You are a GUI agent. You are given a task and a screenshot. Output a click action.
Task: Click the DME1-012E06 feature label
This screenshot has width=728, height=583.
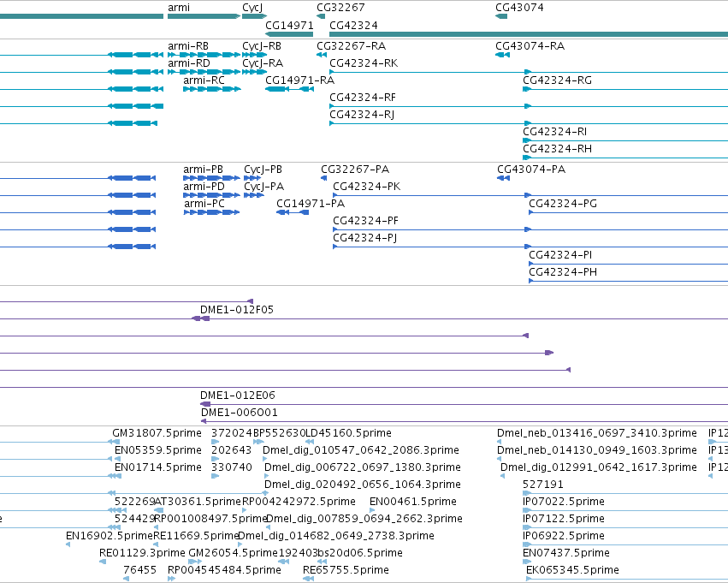[x=238, y=396]
